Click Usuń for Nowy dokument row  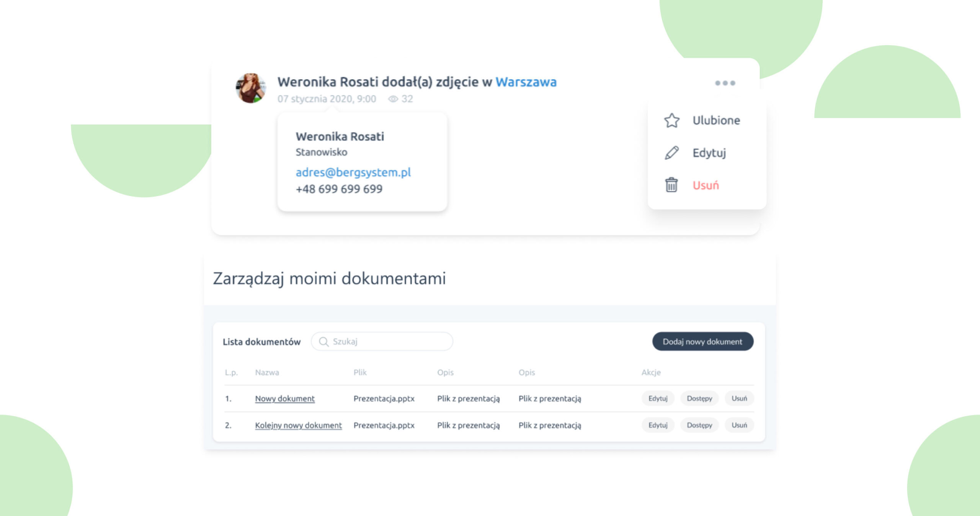739,398
